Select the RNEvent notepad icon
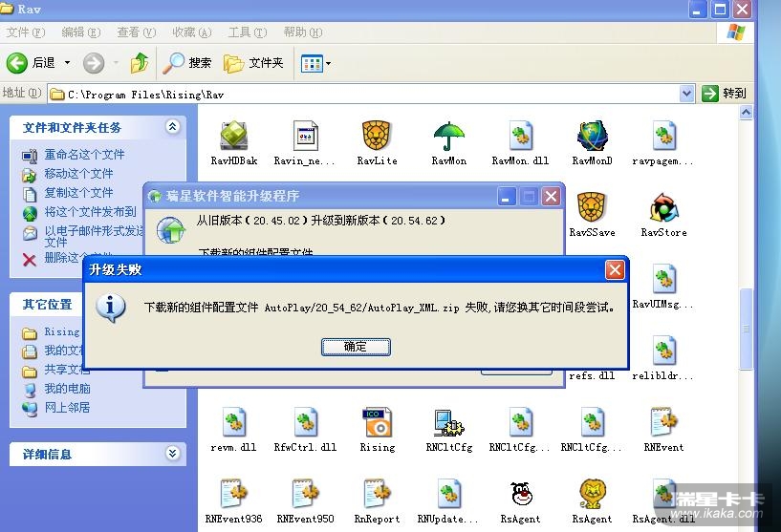781x532 pixels. 664,422
